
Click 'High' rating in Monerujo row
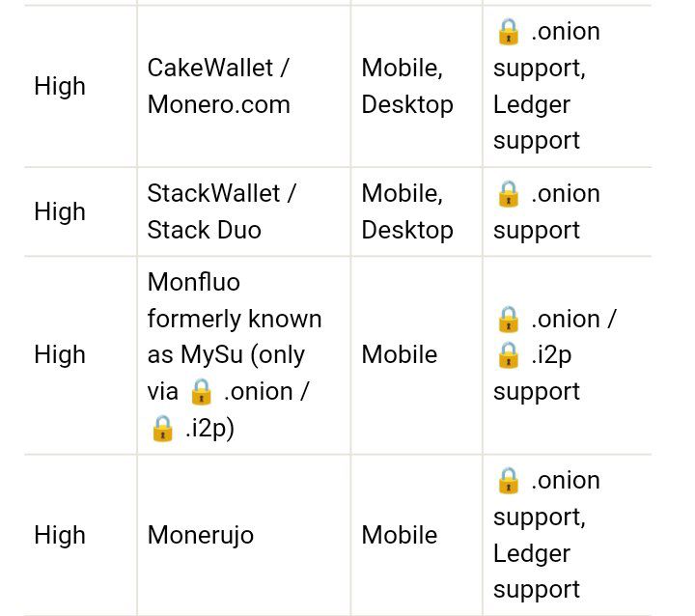pos(60,535)
